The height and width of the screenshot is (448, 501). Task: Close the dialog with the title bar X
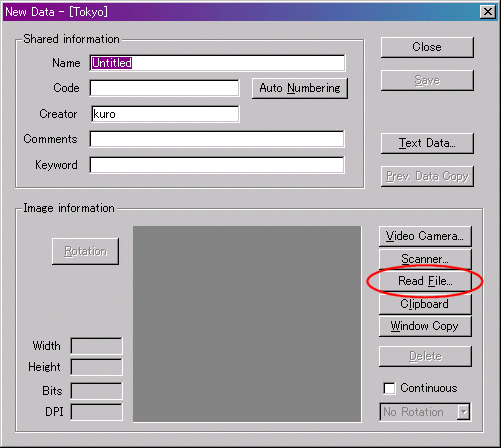point(488,12)
